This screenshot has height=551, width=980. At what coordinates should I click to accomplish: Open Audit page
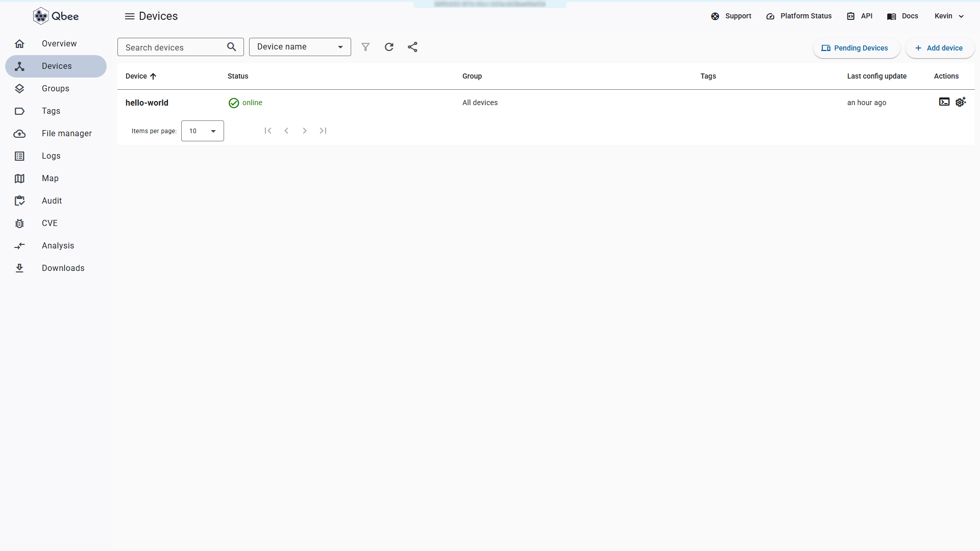(56, 201)
